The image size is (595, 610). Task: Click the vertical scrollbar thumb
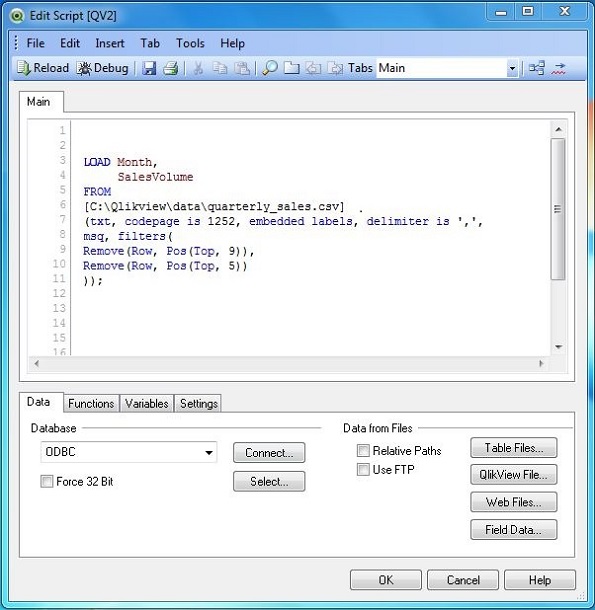point(558,209)
